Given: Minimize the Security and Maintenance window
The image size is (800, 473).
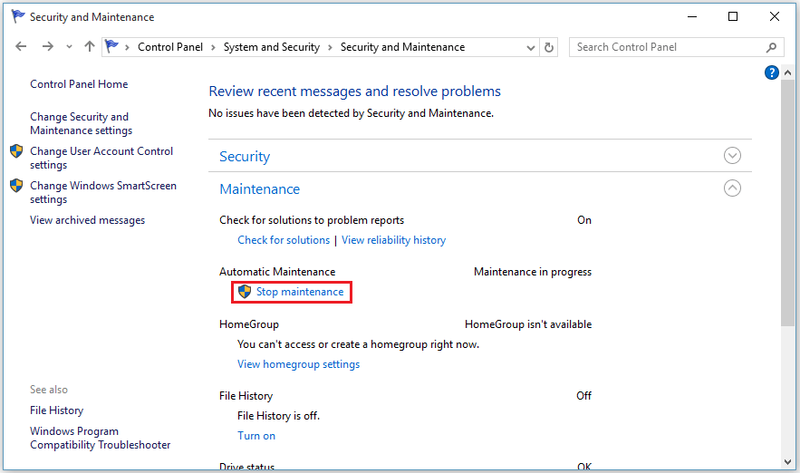Looking at the screenshot, I should 692,17.
